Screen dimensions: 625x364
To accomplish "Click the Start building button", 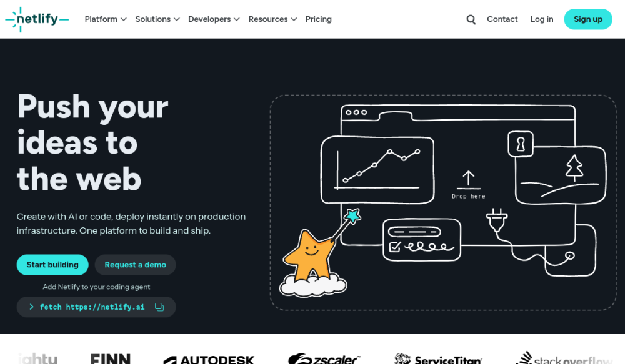I will point(52,265).
